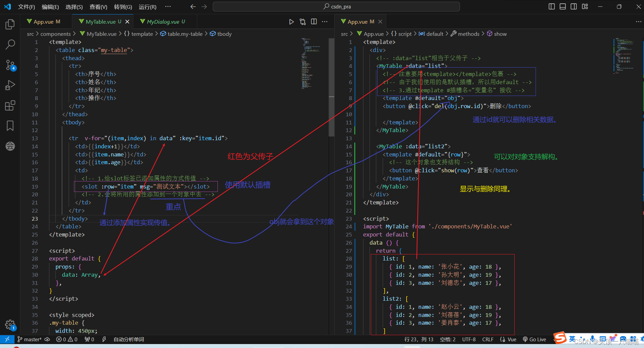Click the remote window indicator in status bar

pos(7,339)
